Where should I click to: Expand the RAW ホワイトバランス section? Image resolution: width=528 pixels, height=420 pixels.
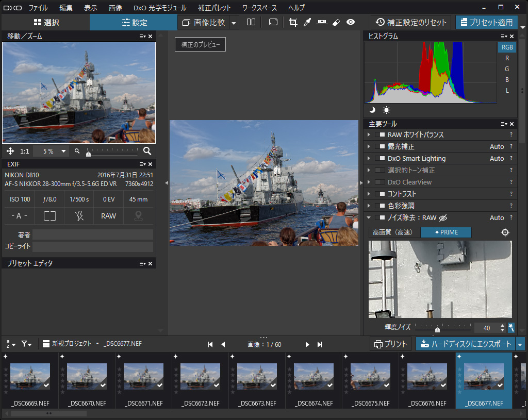(369, 135)
